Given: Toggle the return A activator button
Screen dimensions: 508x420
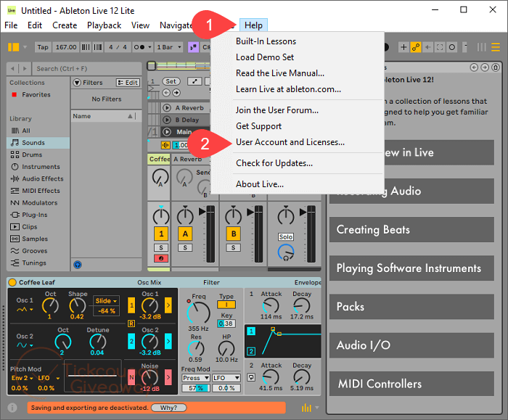Looking at the screenshot, I should pos(185,234).
